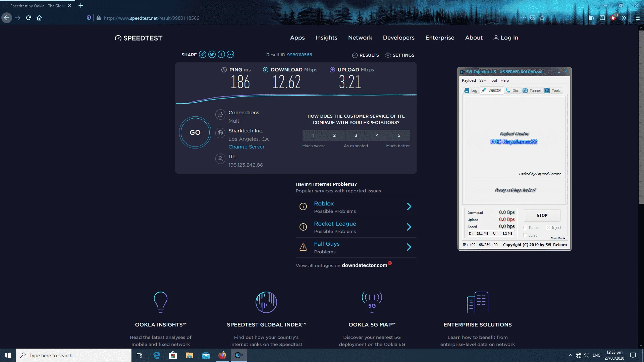644x362 pixels.
Task: Toggle the Burst checkbox in SVL Injector
Action: point(525,235)
